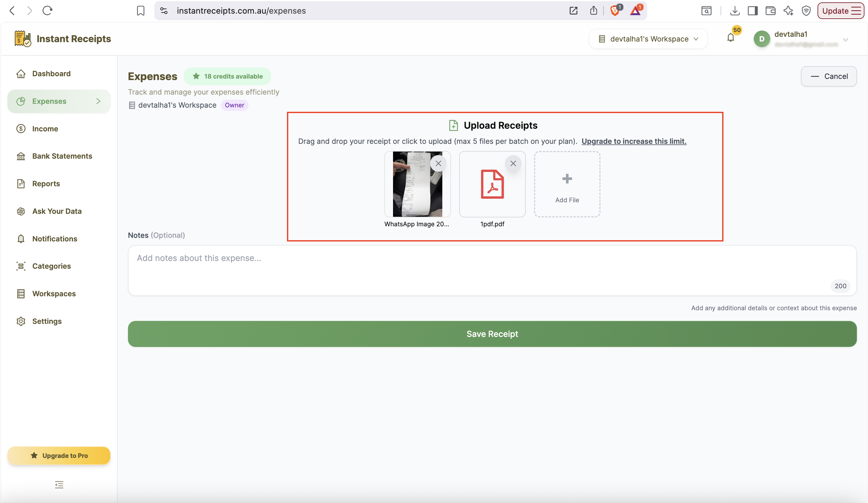Click the Cancel button
The image size is (868, 503).
(x=829, y=77)
